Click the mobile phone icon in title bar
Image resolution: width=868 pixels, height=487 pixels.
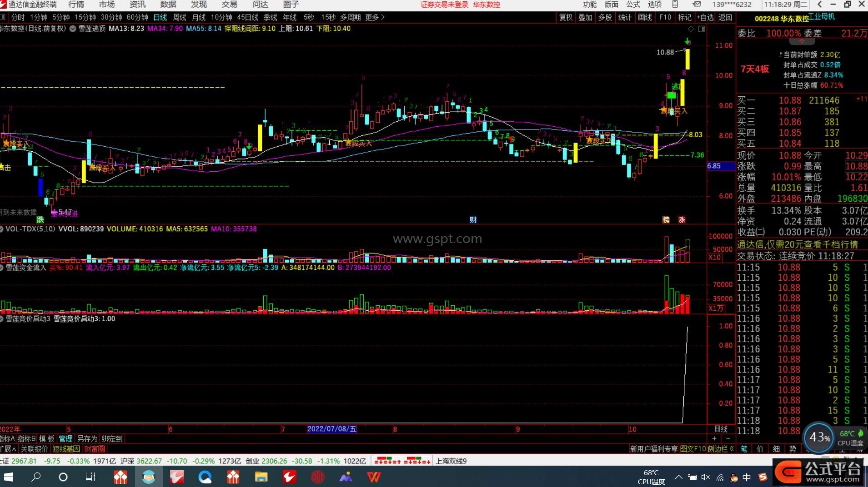[675, 5]
